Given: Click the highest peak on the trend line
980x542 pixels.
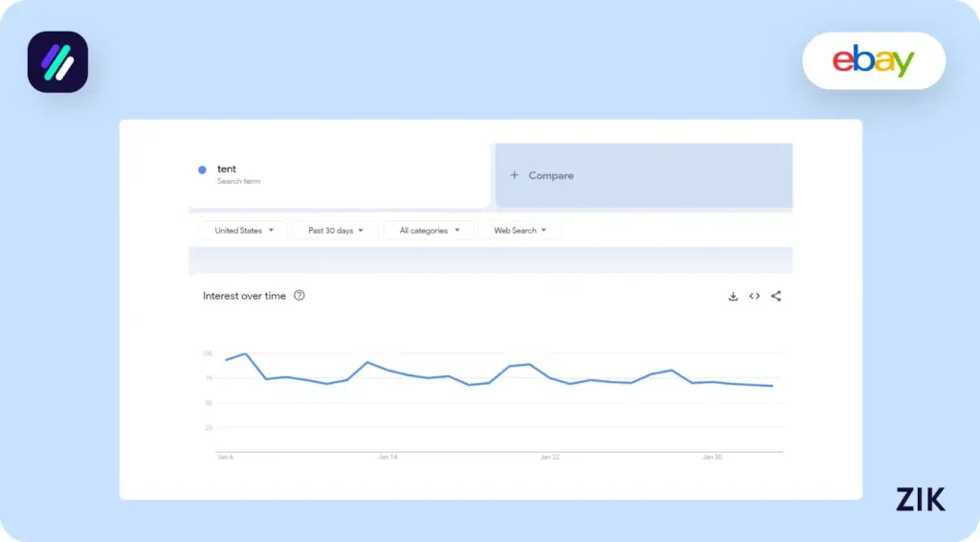Looking at the screenshot, I should tap(246, 354).
